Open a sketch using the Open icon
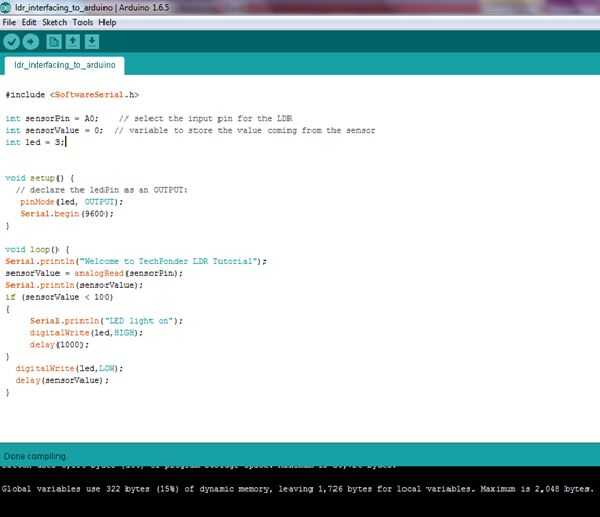Screen dimensions: 600x517 (73, 42)
